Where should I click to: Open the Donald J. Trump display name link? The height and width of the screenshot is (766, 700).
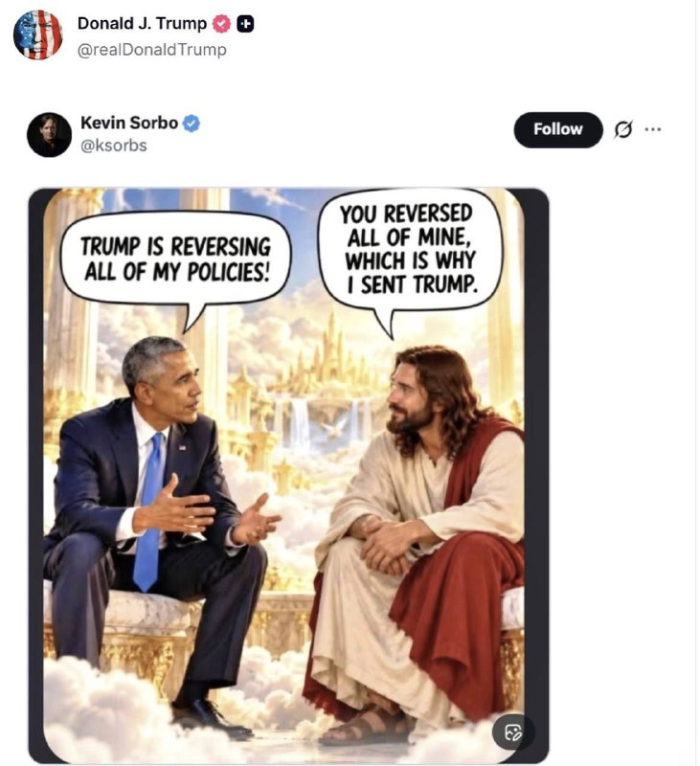coord(142,23)
